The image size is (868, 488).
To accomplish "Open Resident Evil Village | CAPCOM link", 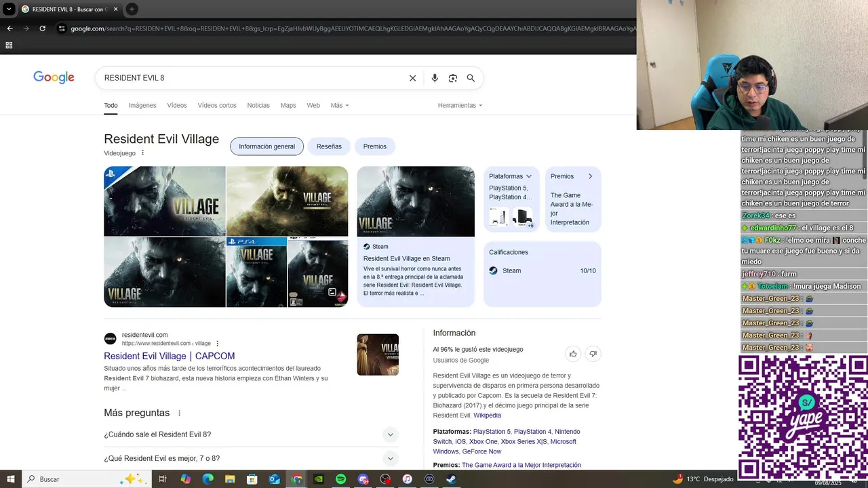I will [170, 356].
